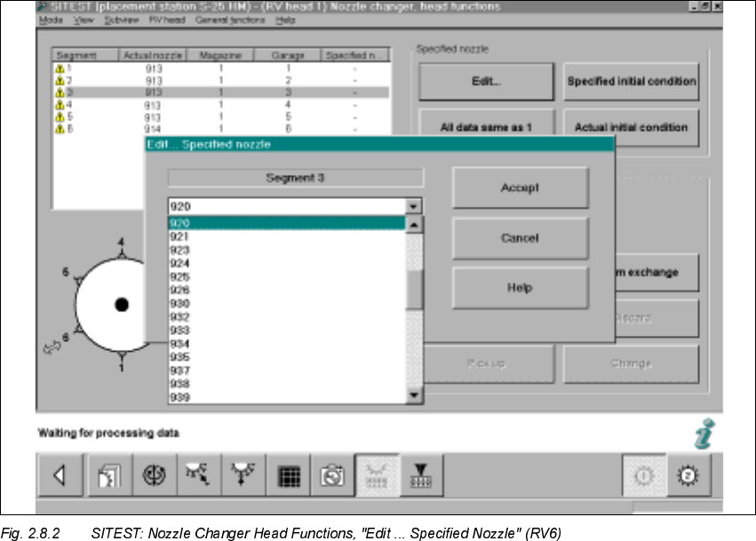Select nozzle 926 in the list
This screenshot has height=541, width=756.
287,290
